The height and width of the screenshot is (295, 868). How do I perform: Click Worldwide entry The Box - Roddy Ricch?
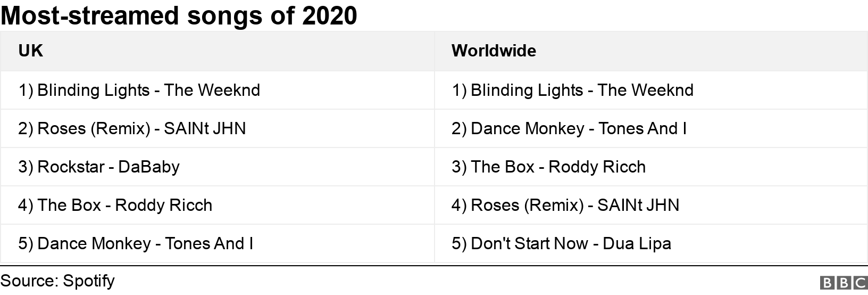point(548,167)
